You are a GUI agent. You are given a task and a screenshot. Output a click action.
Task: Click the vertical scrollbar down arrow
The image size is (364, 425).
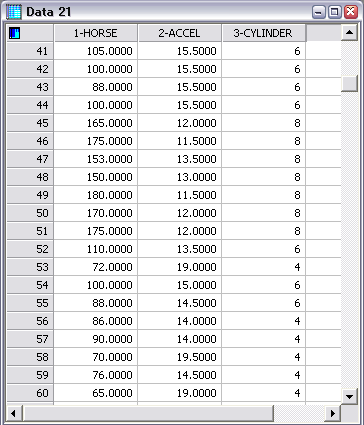pos(349,396)
